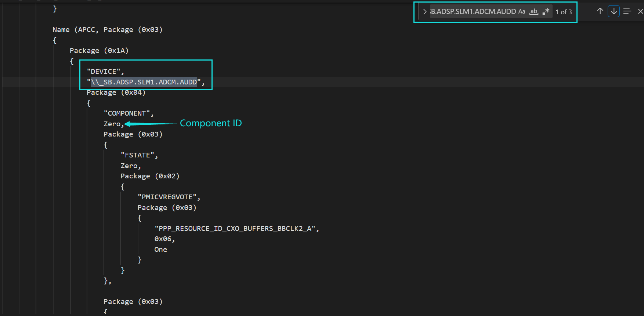The image size is (644, 316).
Task: Toggle Find in Selection icon
Action: click(627, 11)
